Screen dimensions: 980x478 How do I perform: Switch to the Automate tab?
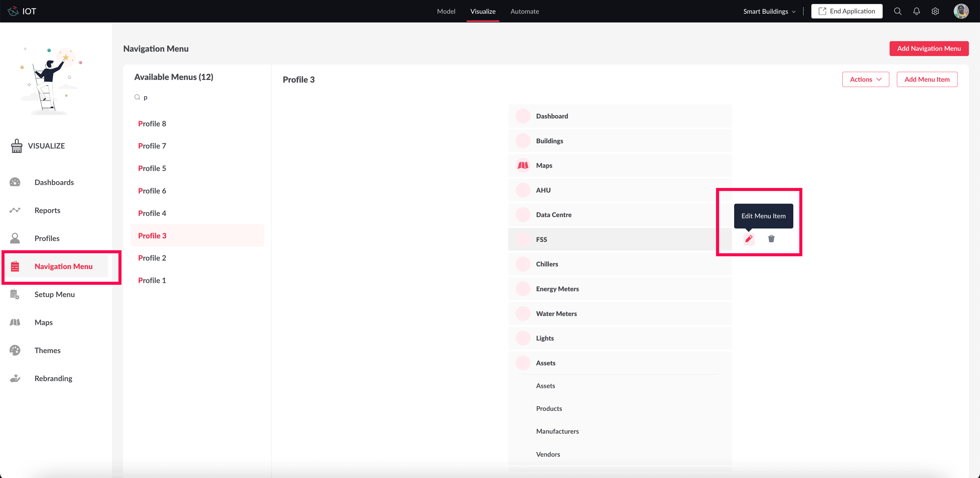point(524,11)
